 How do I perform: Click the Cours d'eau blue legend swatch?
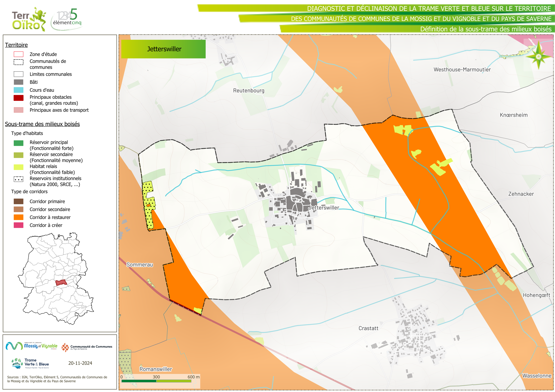pos(19,90)
